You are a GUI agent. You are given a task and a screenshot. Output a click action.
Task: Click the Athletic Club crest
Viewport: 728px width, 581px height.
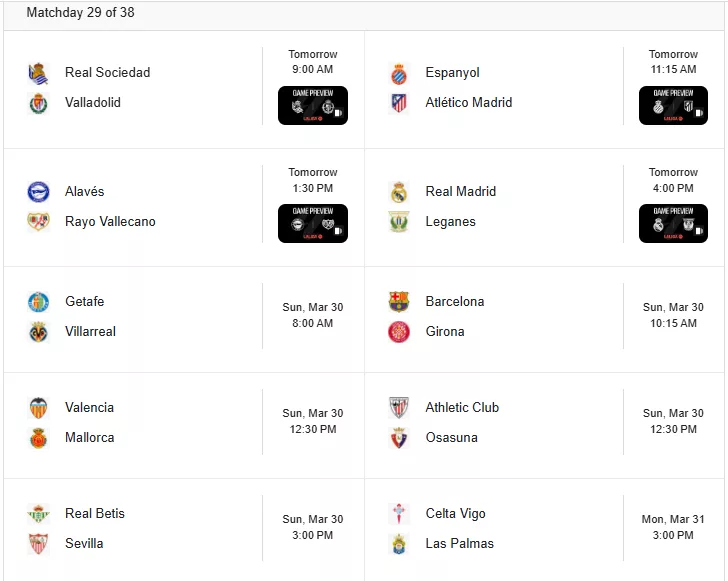tap(399, 407)
